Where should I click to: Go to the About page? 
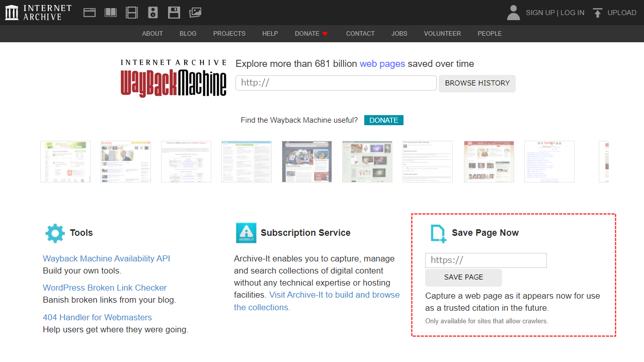point(152,34)
